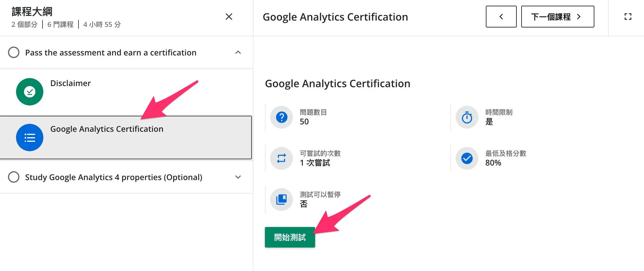Click the timer icon next to 時間限制

point(467,117)
